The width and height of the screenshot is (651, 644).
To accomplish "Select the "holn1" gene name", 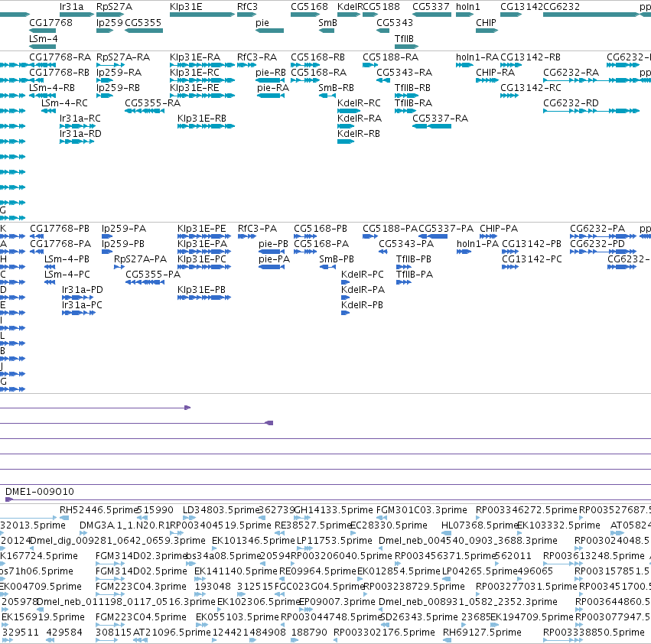I will pos(468,7).
